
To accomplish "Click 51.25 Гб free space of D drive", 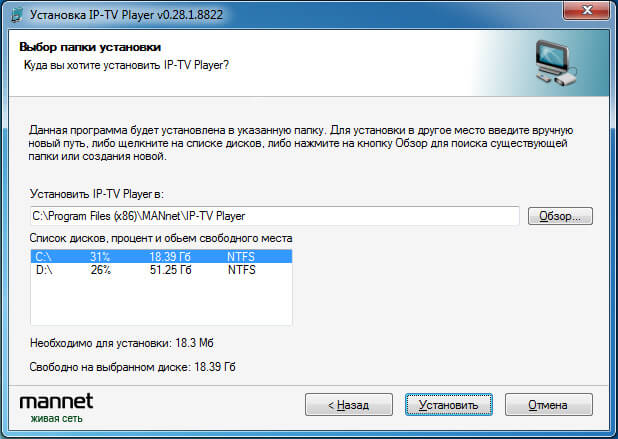I will (x=170, y=270).
